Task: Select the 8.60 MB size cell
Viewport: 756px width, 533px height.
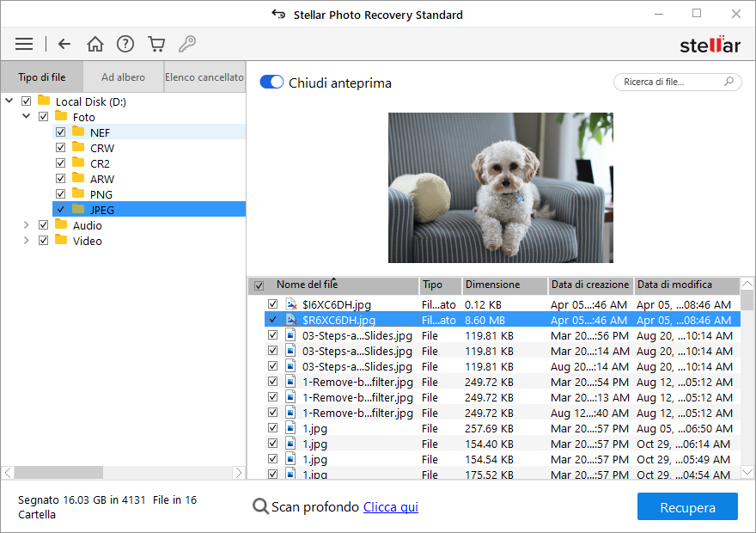Action: pos(485,321)
